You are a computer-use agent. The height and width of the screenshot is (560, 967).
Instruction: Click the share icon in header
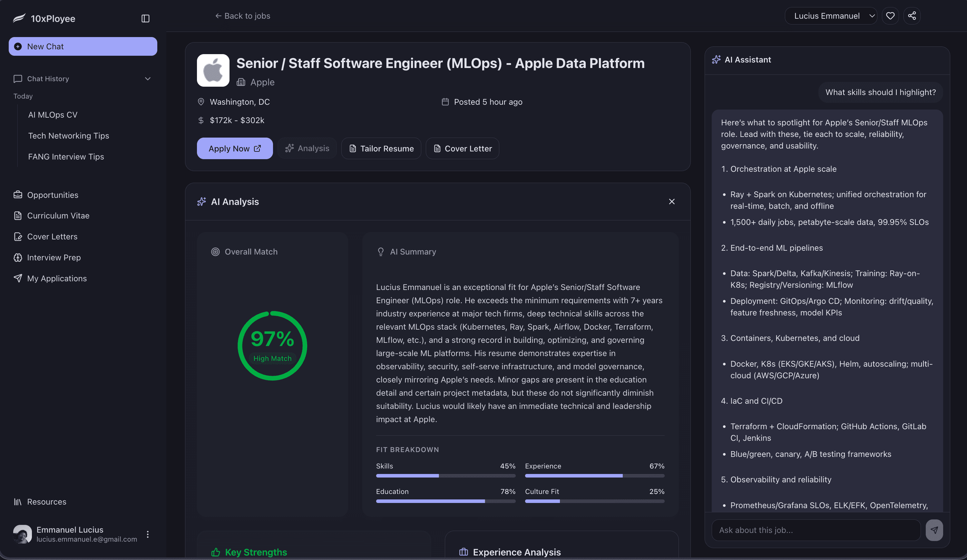pyautogui.click(x=912, y=16)
